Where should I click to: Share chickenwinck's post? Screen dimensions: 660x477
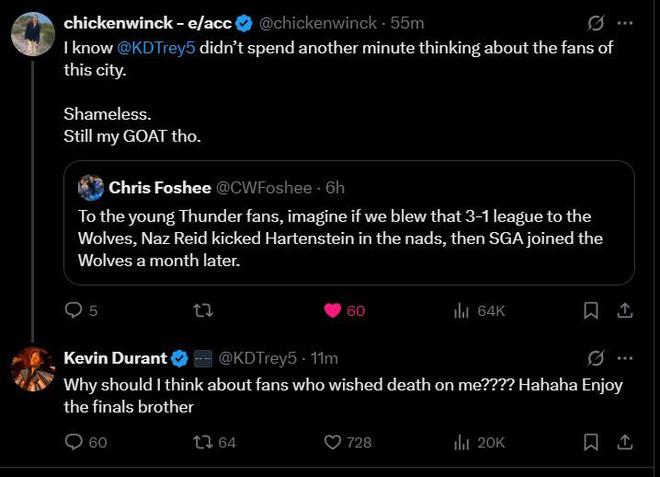coord(625,311)
